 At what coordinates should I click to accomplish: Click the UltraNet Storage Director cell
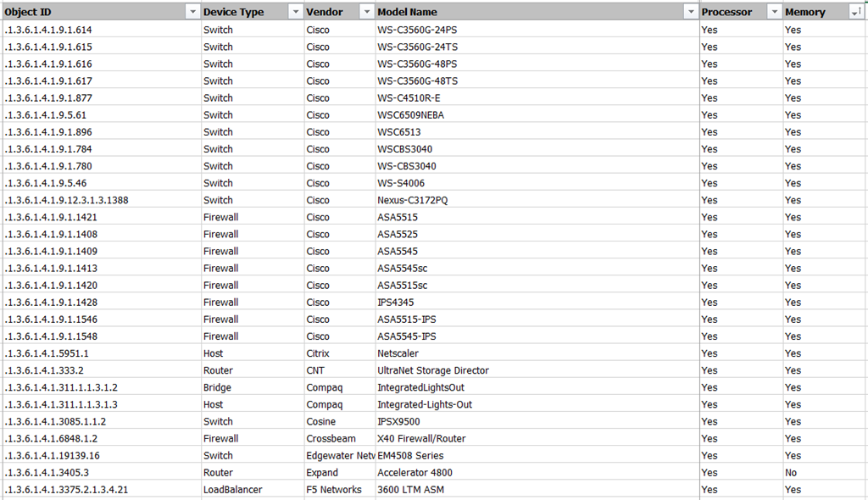(432, 370)
